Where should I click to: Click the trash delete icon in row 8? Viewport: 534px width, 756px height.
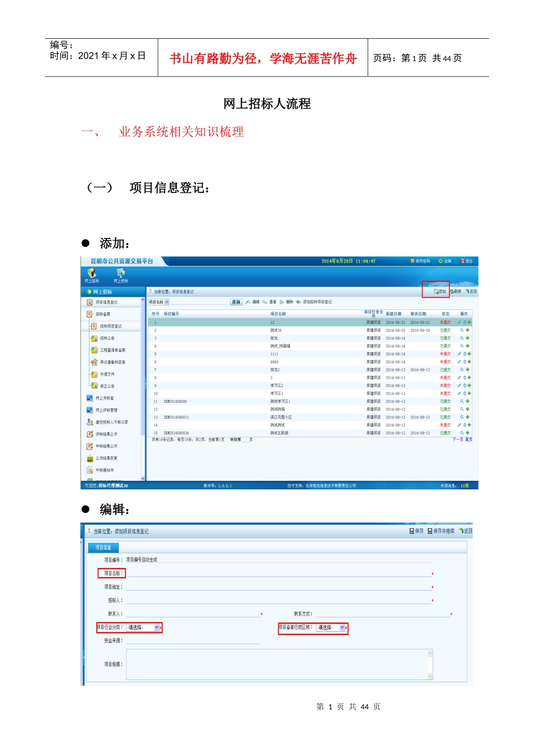point(464,377)
